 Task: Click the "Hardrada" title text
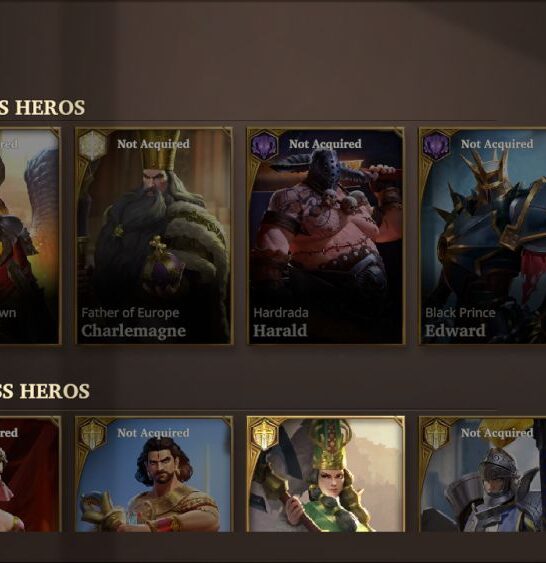tap(281, 313)
